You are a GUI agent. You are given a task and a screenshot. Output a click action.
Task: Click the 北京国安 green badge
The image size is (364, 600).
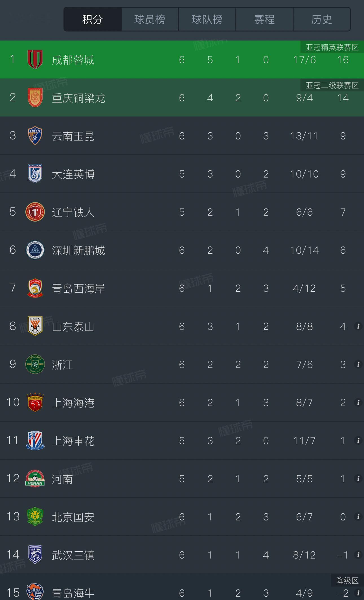coord(35,517)
